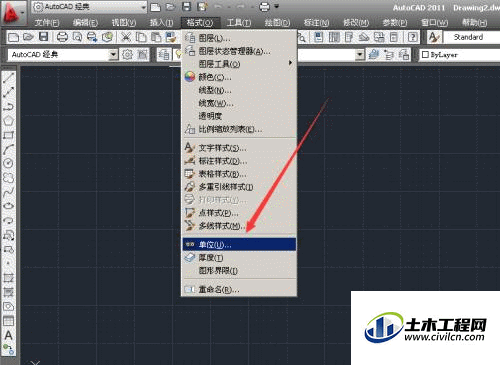Select the Circle tool

(x=8, y=163)
